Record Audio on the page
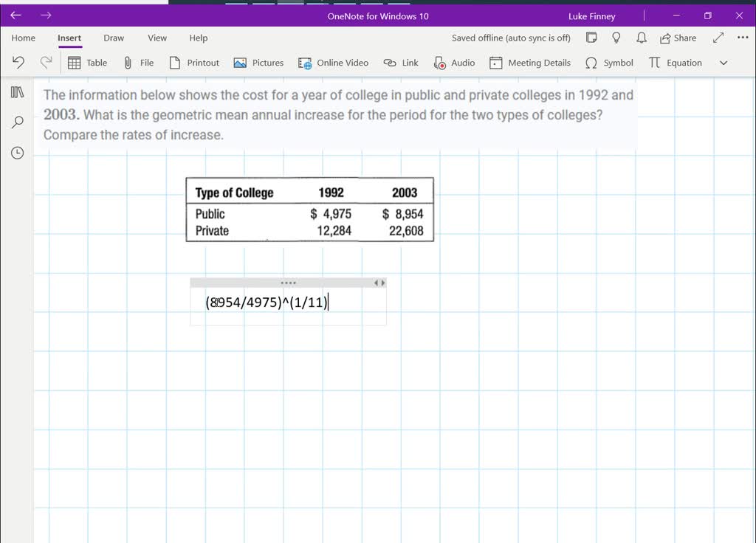This screenshot has height=543, width=756. point(454,63)
